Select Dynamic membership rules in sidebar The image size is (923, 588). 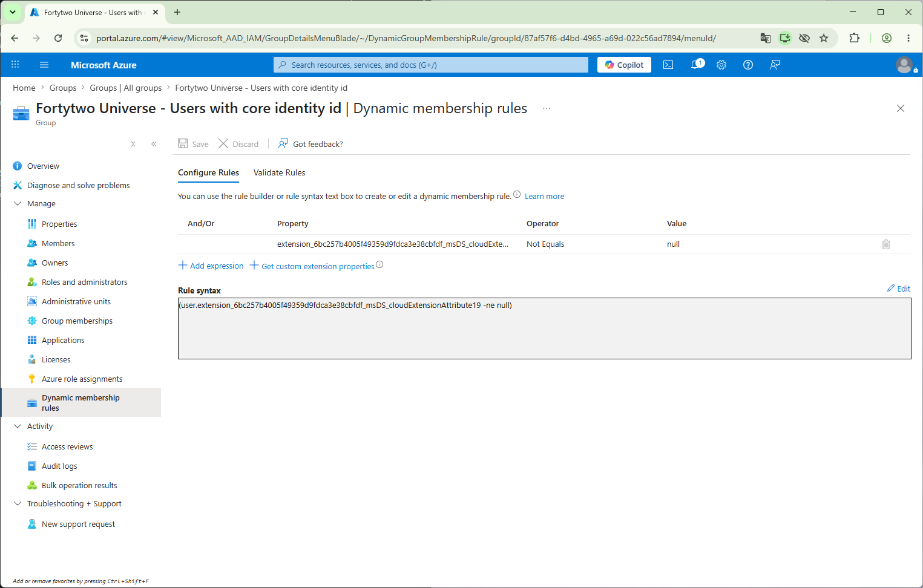point(81,403)
